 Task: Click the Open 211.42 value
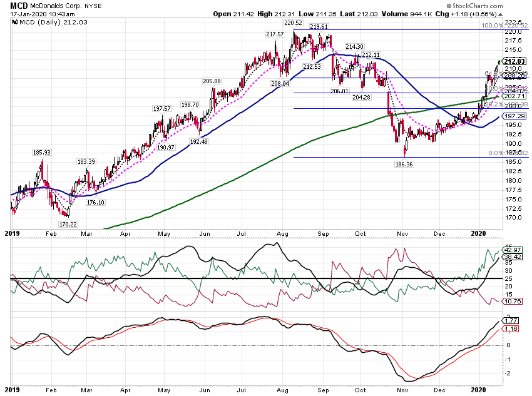[x=233, y=14]
